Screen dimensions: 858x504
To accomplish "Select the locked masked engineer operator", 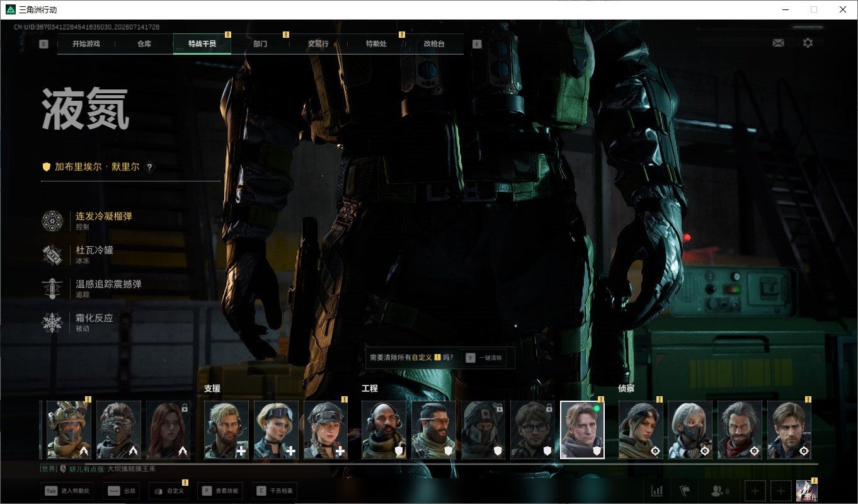I will point(484,430).
